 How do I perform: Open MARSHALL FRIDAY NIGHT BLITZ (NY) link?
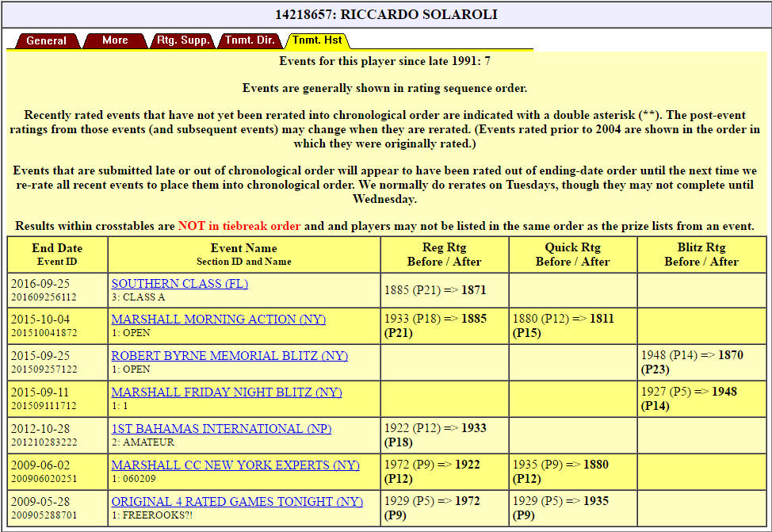(x=227, y=392)
